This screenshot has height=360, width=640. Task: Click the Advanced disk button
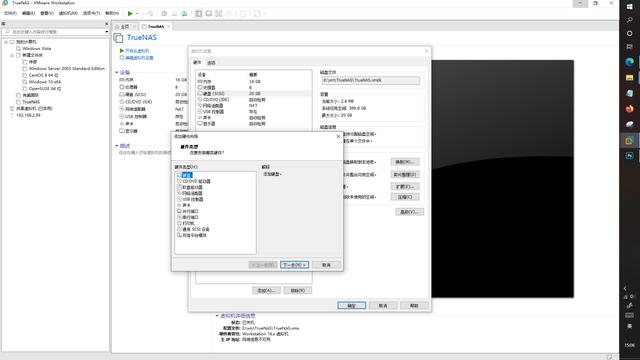(409, 212)
